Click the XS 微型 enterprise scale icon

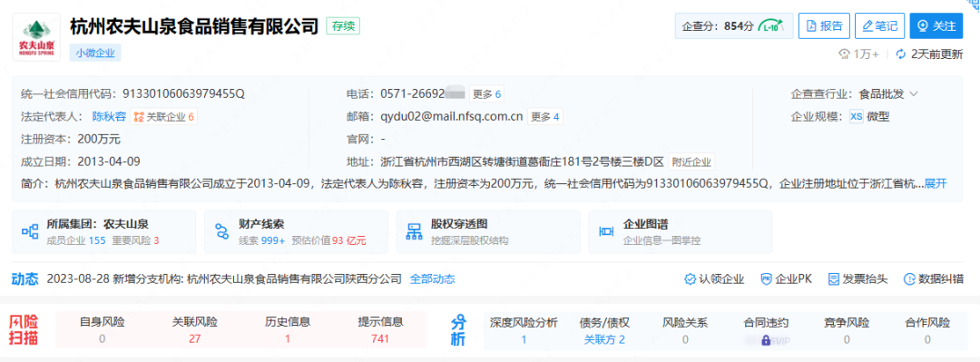[x=857, y=116]
